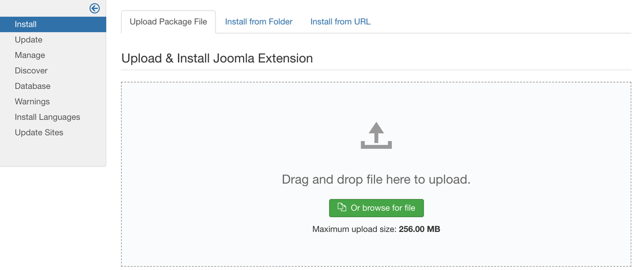The width and height of the screenshot is (644, 270).
Task: Open the Install sidebar item
Action: tap(53, 24)
